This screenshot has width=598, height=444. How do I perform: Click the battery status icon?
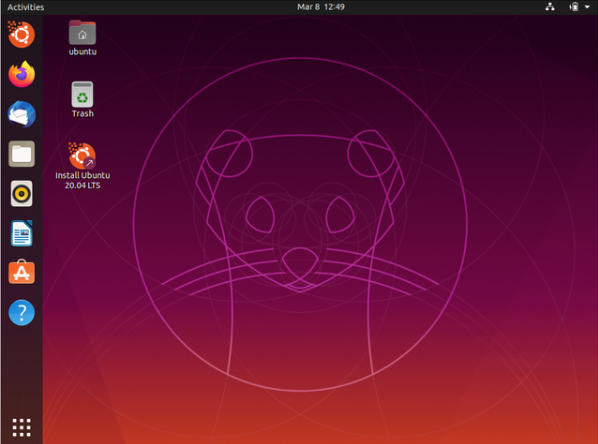tap(574, 7)
